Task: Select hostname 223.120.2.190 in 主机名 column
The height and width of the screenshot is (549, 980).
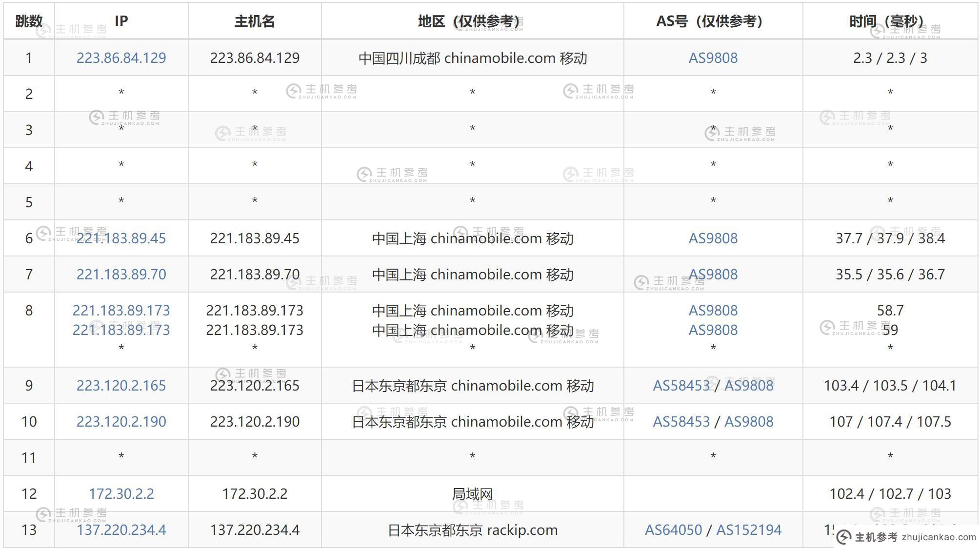Action: point(255,422)
